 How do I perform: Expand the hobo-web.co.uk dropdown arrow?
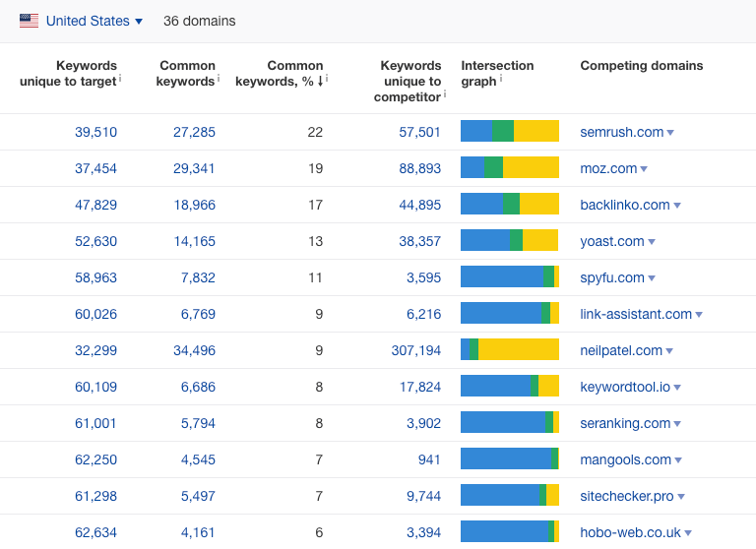pyautogui.click(x=688, y=533)
